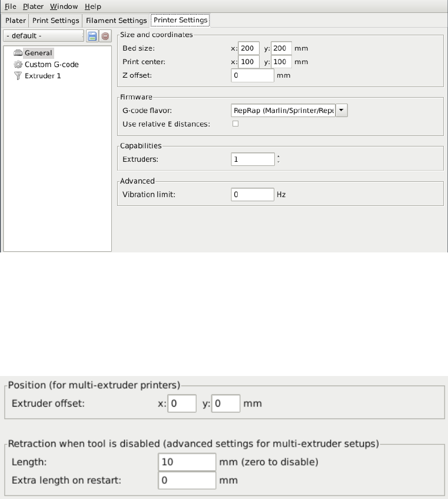Viewport: 448px width, 499px height.
Task: Open the default preset dropdown
Action: coord(44,36)
